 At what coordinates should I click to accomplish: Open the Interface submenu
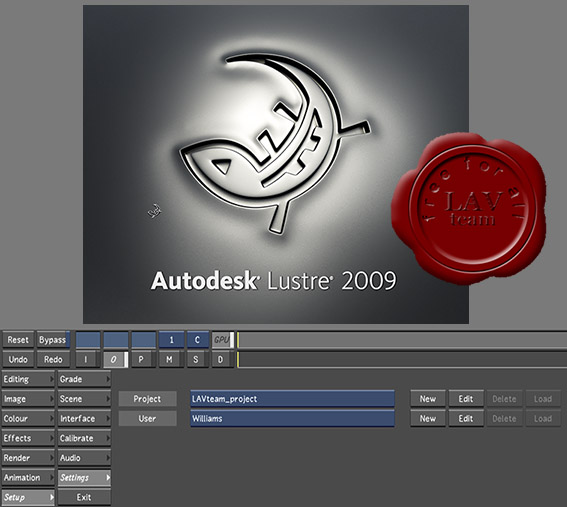click(84, 418)
